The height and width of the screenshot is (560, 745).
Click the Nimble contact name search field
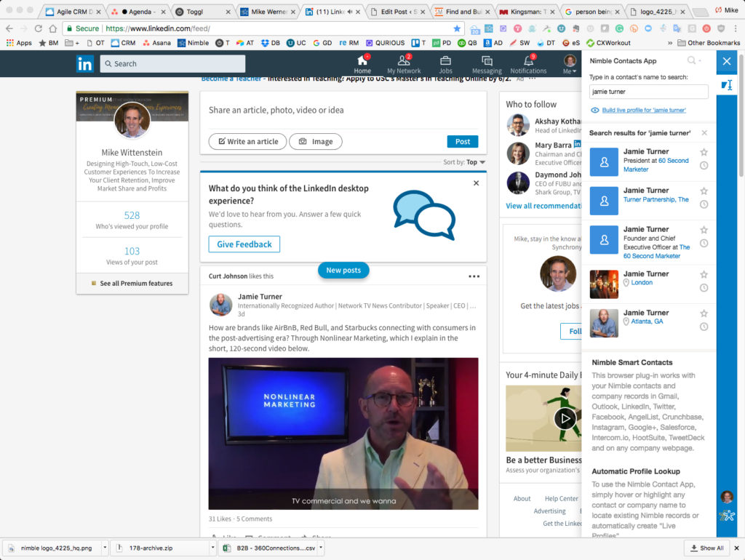pyautogui.click(x=648, y=92)
